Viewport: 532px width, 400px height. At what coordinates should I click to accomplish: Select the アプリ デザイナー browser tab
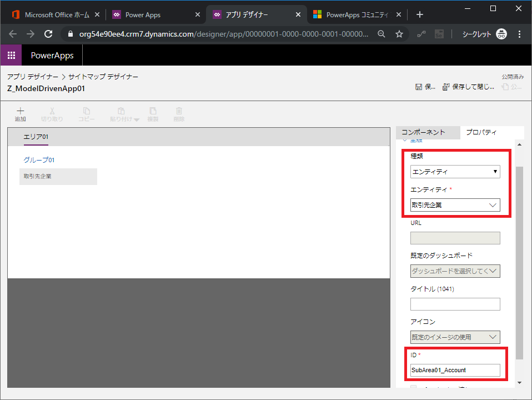(x=247, y=14)
